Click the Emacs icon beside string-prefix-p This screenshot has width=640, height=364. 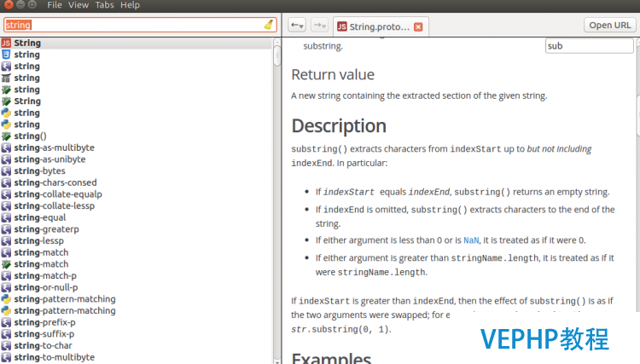coord(6,322)
